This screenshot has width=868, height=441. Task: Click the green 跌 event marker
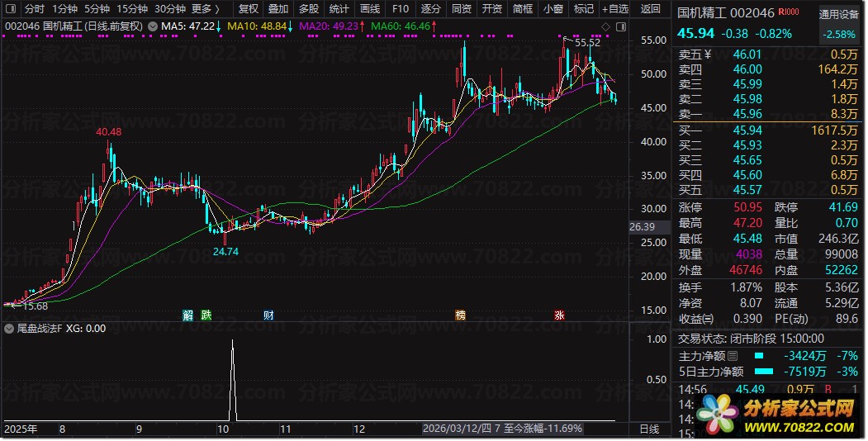point(206,315)
